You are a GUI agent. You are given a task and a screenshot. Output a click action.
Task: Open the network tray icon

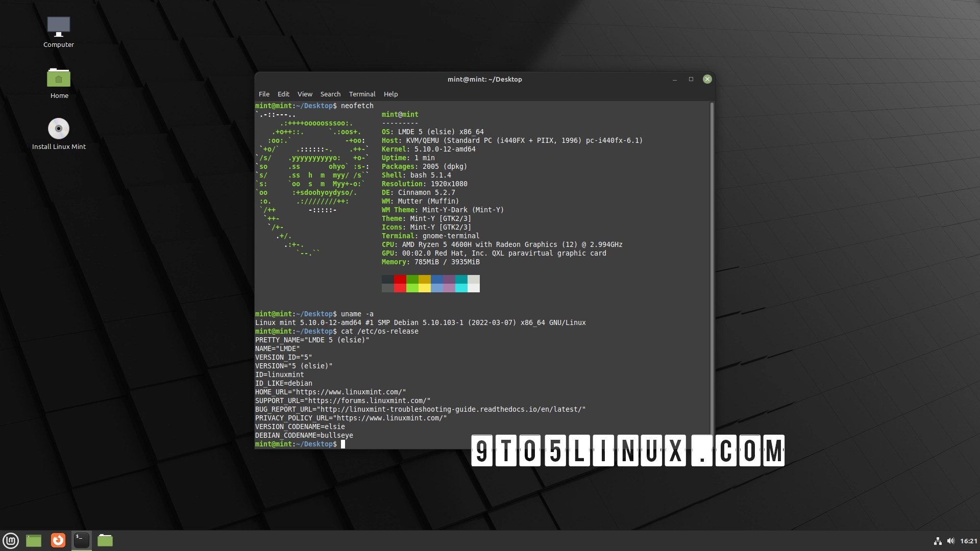938,541
